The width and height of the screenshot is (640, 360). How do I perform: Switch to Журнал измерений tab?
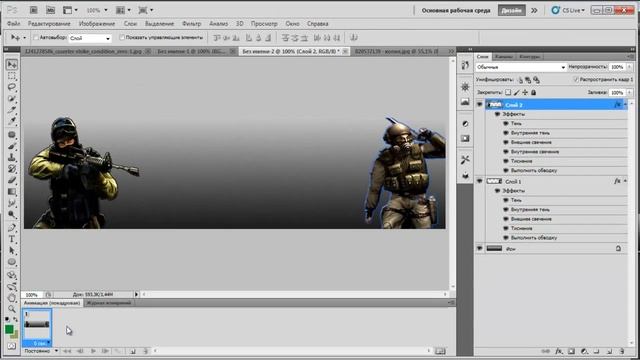tap(109, 303)
